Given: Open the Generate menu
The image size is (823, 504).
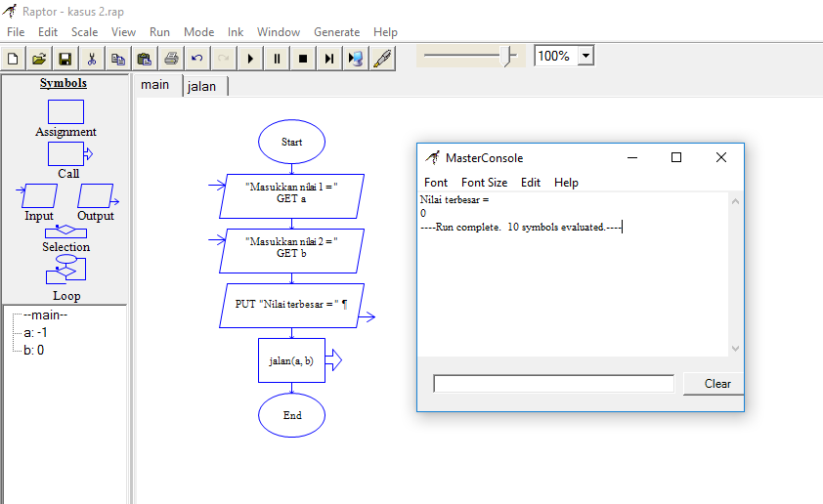Looking at the screenshot, I should point(337,32).
